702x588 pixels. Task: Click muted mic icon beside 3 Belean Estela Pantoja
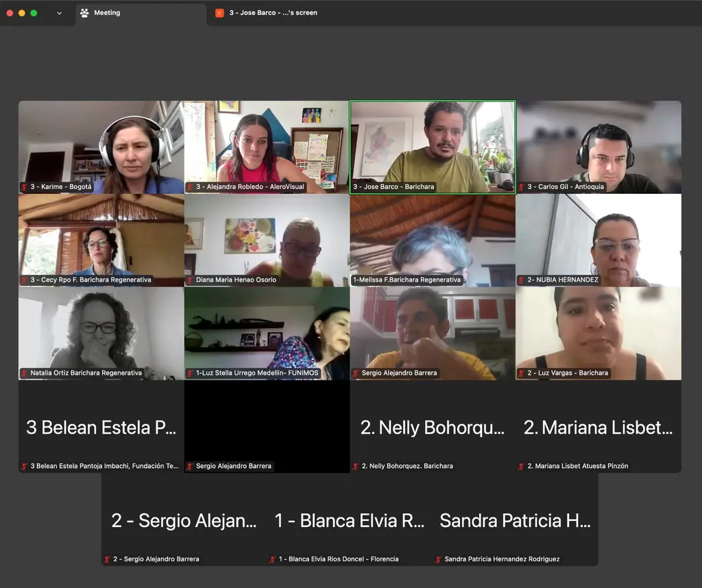coord(25,466)
